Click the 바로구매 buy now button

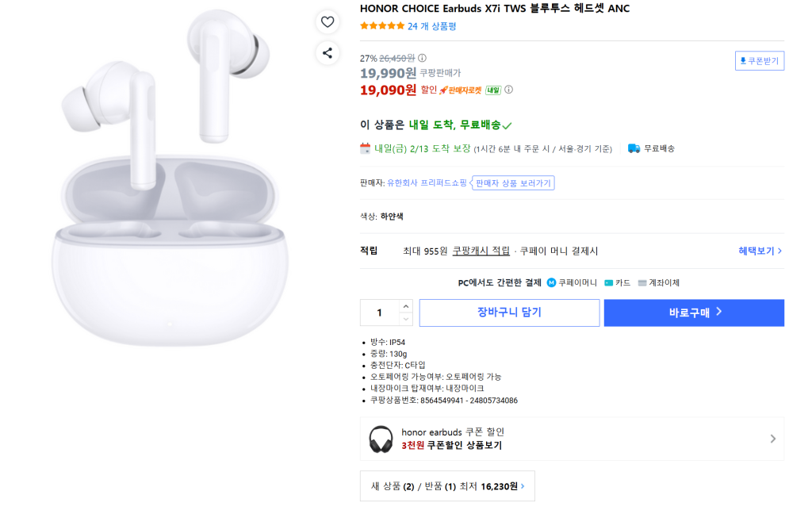tap(694, 313)
